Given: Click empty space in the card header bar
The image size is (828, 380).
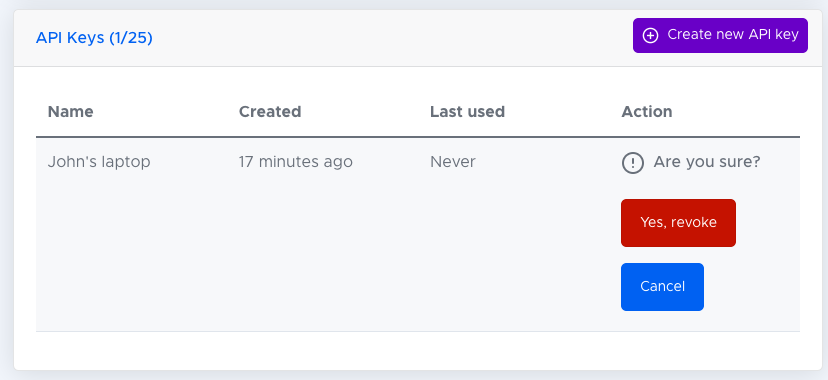Looking at the screenshot, I should (391, 38).
